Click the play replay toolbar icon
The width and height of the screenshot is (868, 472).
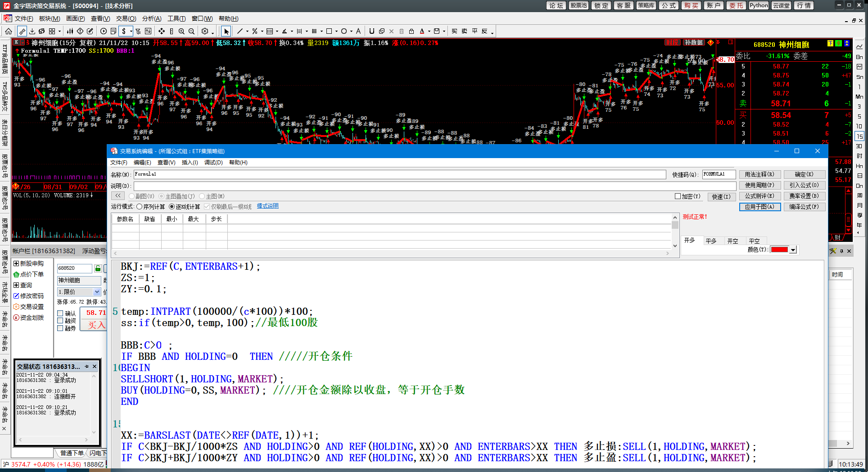click(x=104, y=31)
